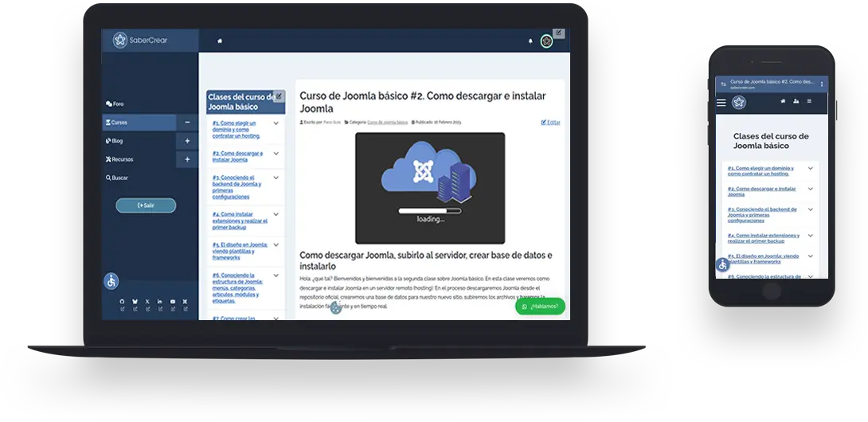Tap the list icon on the phone header

809,101
